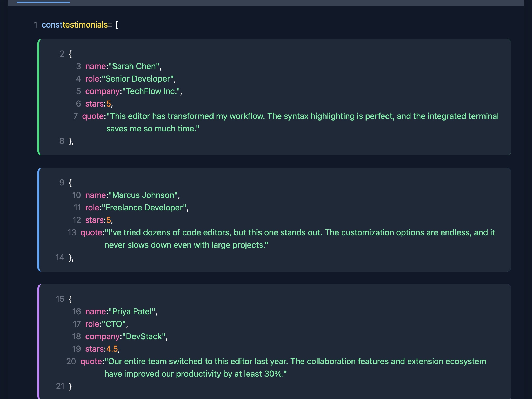Click the purple border of Priya Patel's card
The width and height of the screenshot is (532, 399).
tap(38, 338)
